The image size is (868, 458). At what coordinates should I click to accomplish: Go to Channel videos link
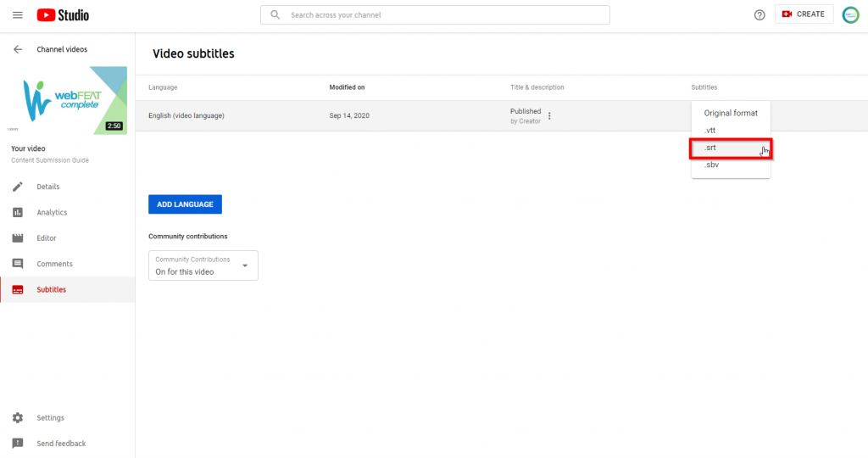[62, 49]
